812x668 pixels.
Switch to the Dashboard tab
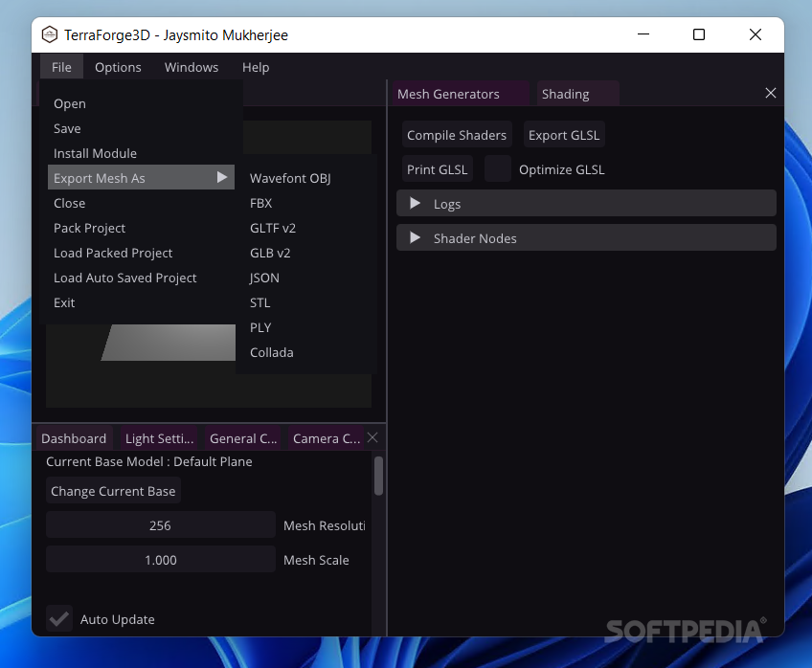(x=74, y=438)
